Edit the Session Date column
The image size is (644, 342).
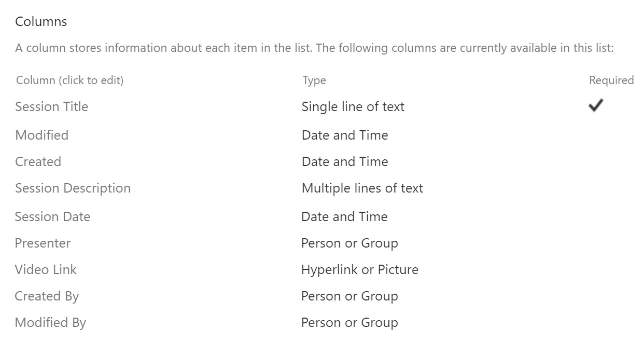click(52, 216)
